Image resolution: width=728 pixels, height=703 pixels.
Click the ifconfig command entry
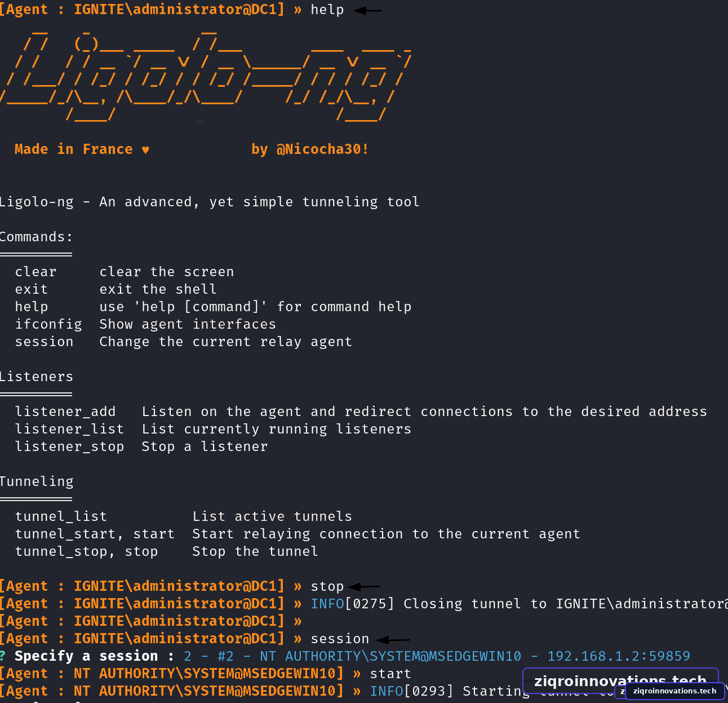click(48, 325)
